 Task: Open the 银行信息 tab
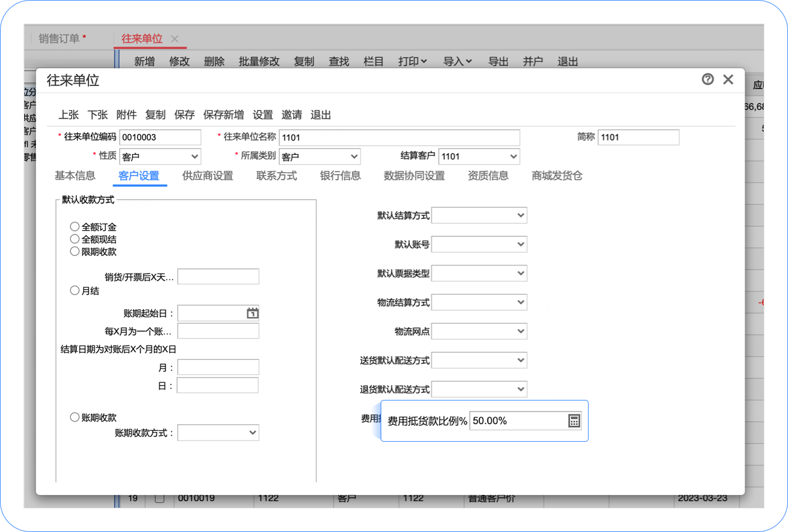click(x=340, y=176)
